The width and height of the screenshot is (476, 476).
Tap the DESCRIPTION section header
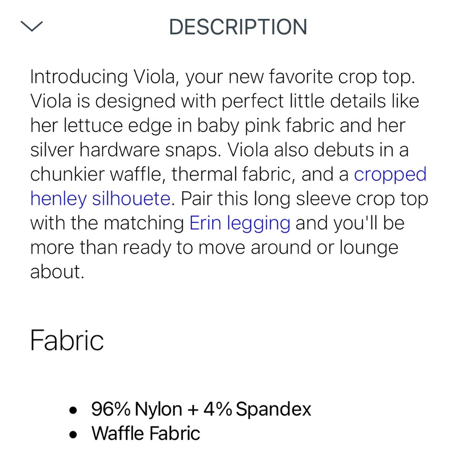(238, 27)
